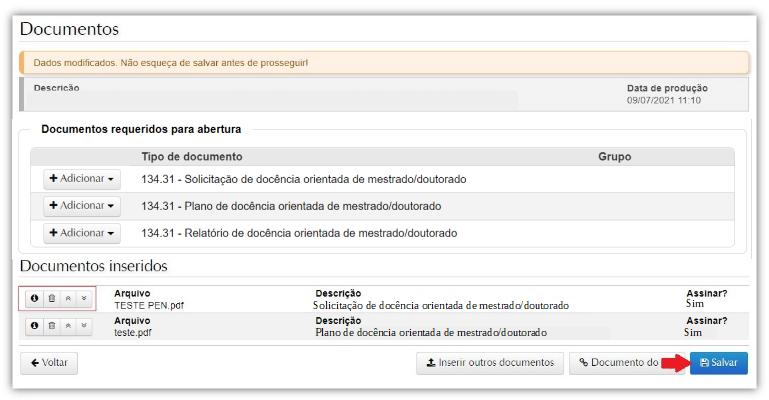Screen dimensions: 769x400
Task: Open Adicionar dropdown for Relatório de docência
Action: pyautogui.click(x=81, y=233)
